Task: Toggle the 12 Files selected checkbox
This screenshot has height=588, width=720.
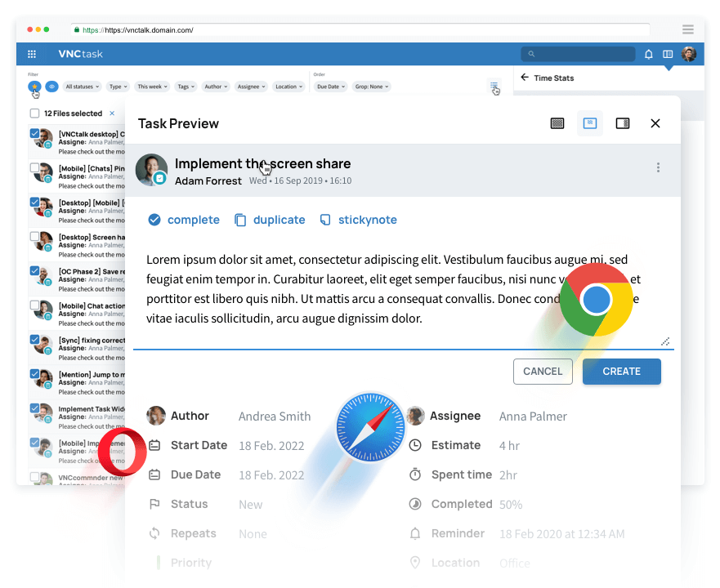Action: [x=34, y=113]
